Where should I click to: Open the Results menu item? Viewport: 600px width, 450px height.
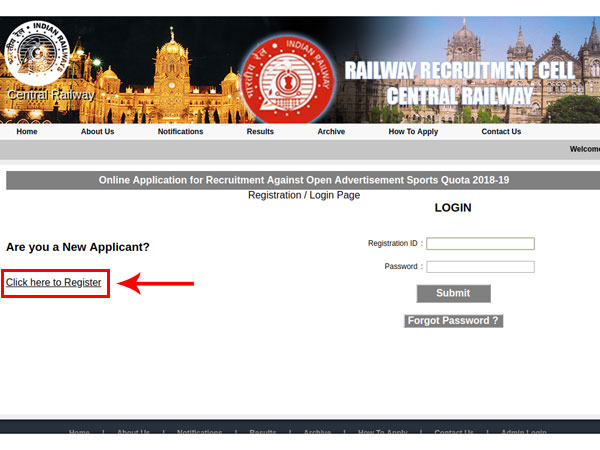pyautogui.click(x=260, y=132)
